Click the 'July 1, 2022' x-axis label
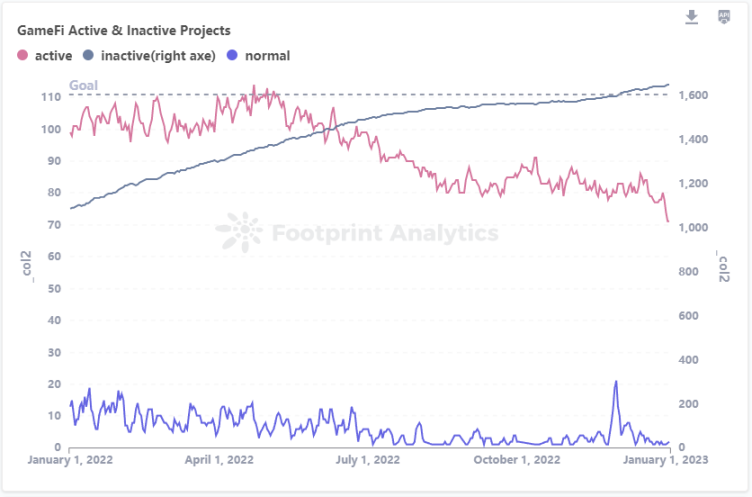This screenshot has height=497, width=752. coord(367,460)
